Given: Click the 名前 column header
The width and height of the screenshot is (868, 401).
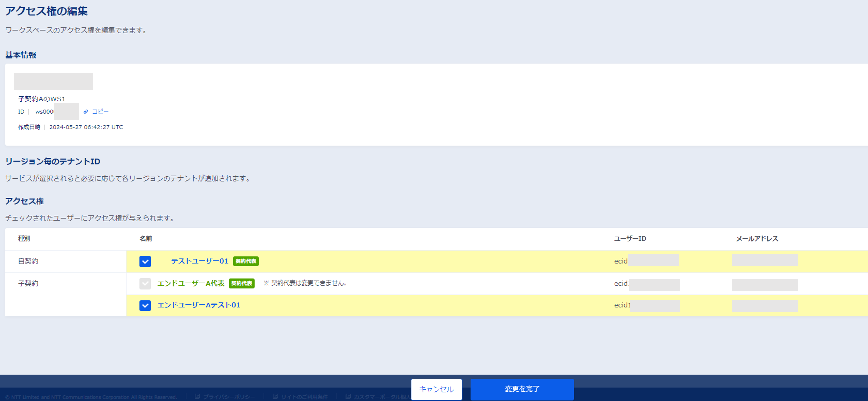Looking at the screenshot, I should pos(146,239).
